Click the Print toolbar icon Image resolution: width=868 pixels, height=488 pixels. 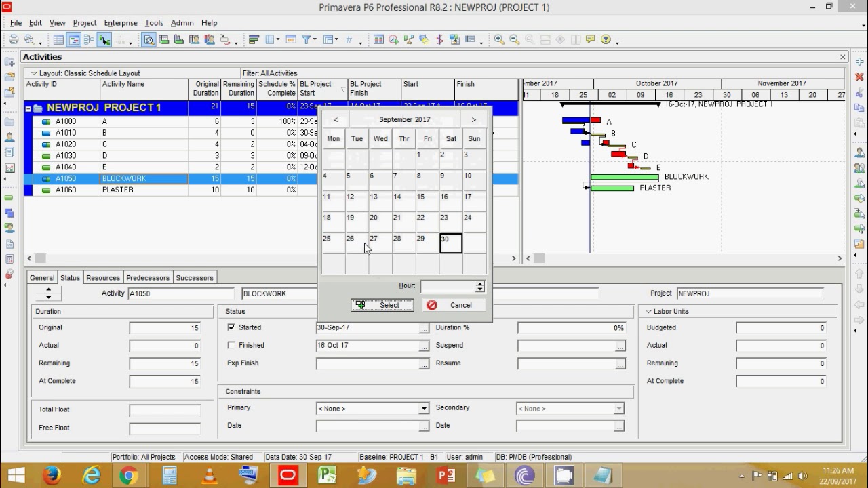pyautogui.click(x=14, y=40)
